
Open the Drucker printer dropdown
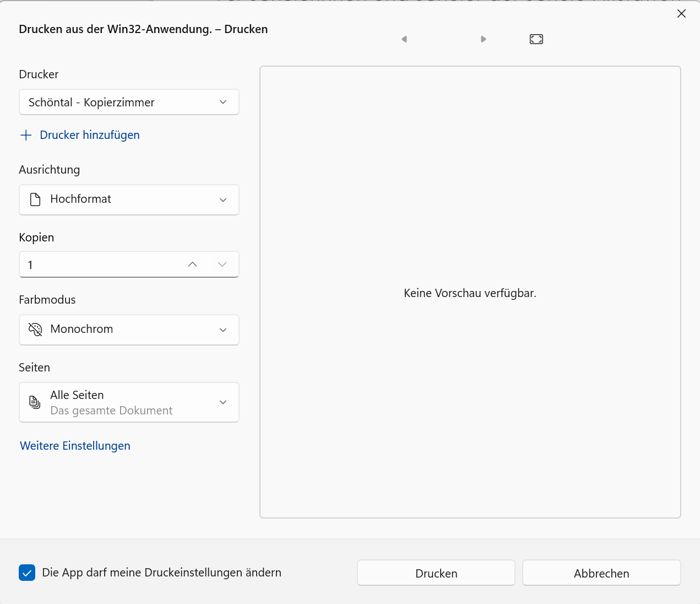click(x=129, y=103)
